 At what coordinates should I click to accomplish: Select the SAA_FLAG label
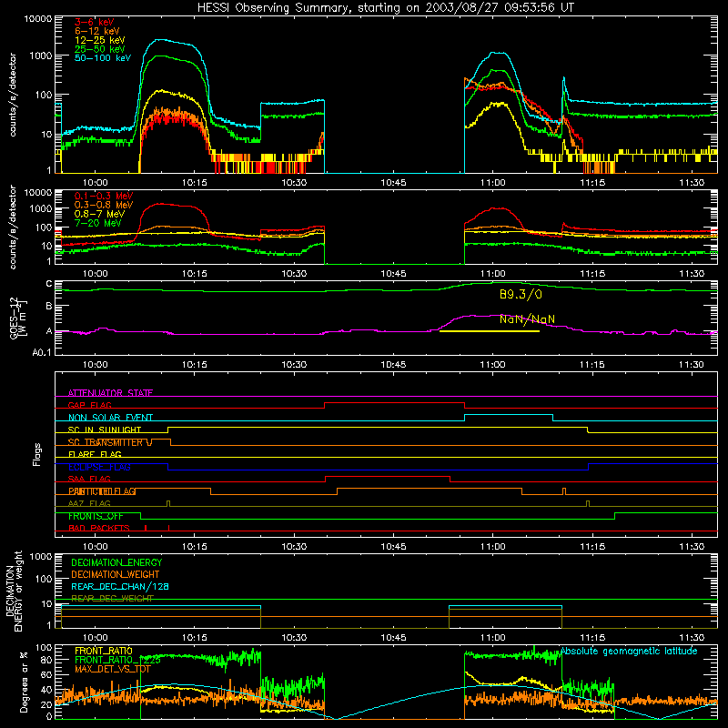tap(89, 479)
